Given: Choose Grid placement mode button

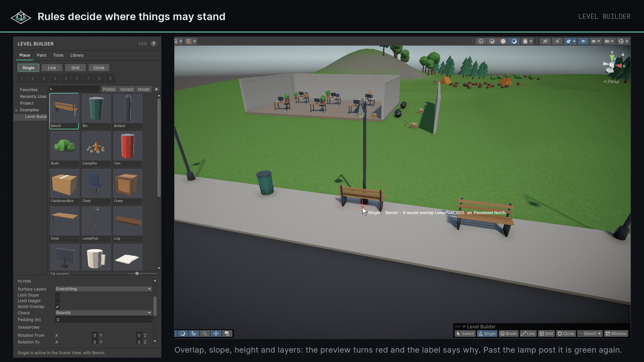Looking at the screenshot, I should [75, 68].
